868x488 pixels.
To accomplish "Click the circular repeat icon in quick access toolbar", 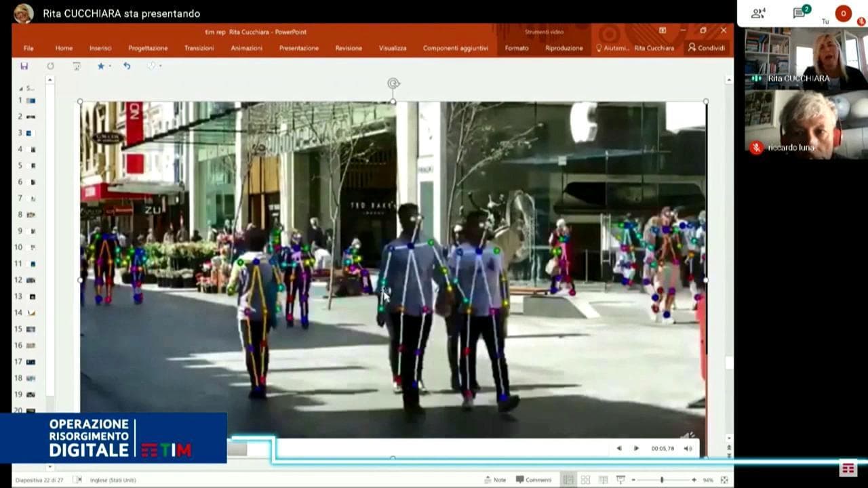I will coord(50,66).
